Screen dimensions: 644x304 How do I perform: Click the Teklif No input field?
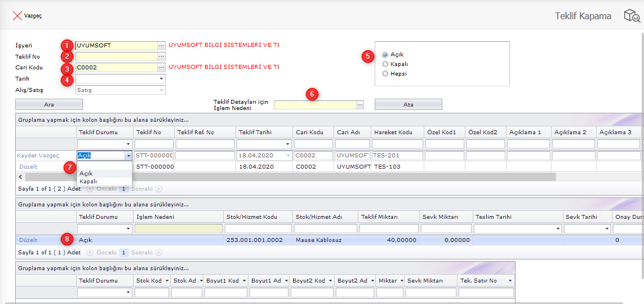(x=117, y=56)
